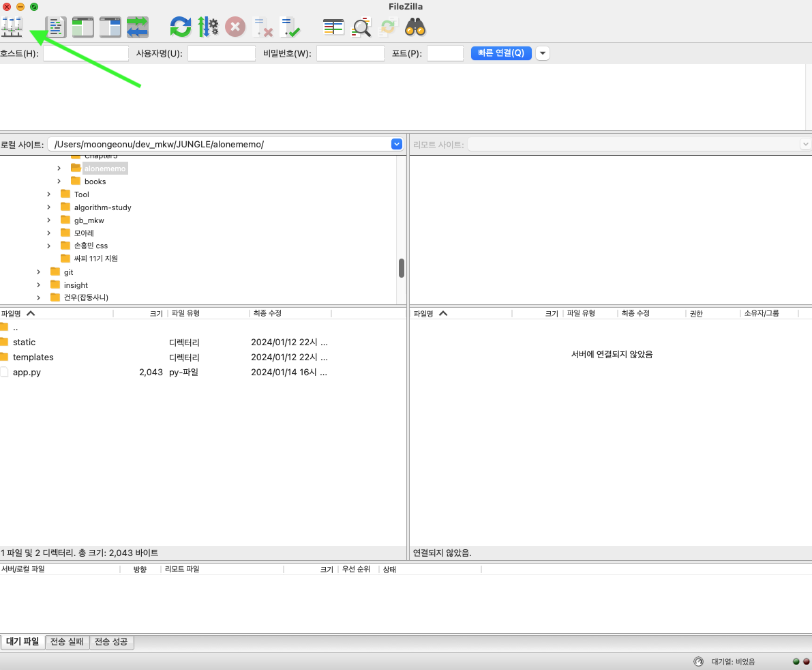Select the templates directory row
Screen dimensions: 812x670
coord(203,357)
